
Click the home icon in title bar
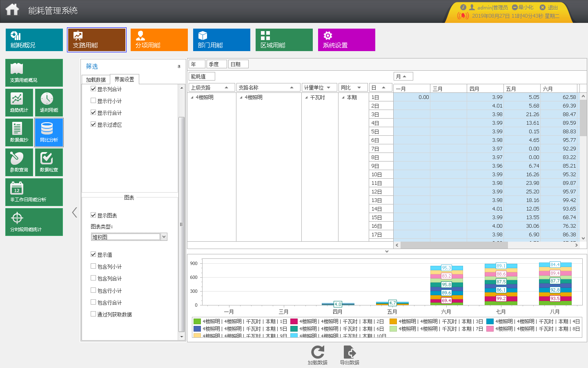coord(12,10)
